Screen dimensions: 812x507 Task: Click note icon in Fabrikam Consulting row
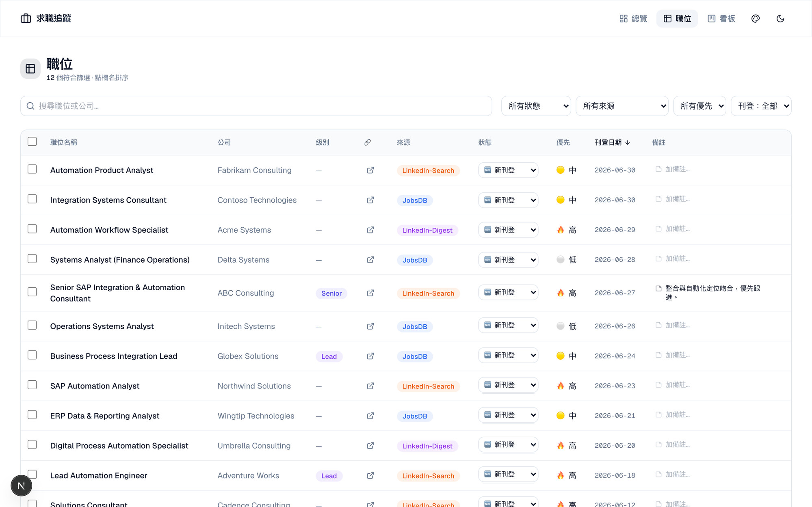pos(658,169)
